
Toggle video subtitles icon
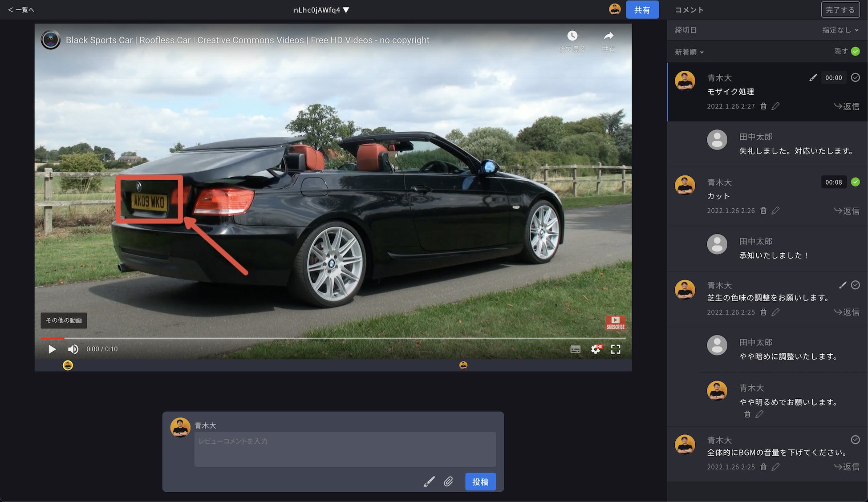point(575,349)
